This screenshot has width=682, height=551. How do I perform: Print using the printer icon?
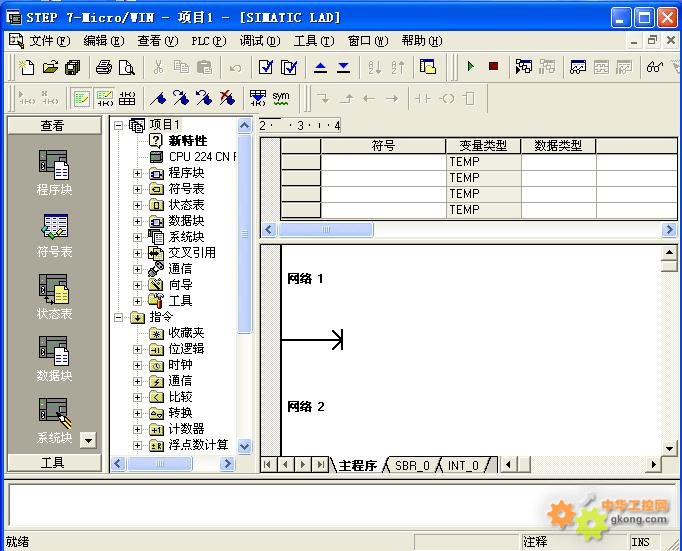point(104,67)
